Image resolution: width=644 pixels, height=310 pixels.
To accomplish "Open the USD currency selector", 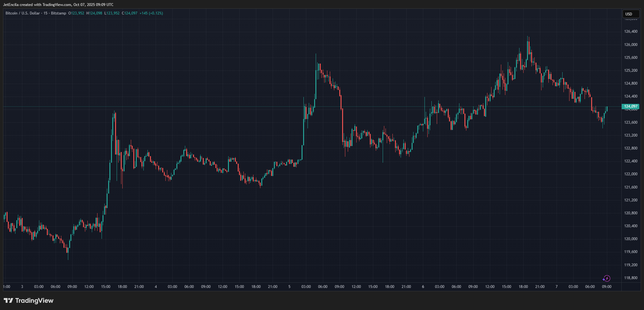I will (630, 14).
